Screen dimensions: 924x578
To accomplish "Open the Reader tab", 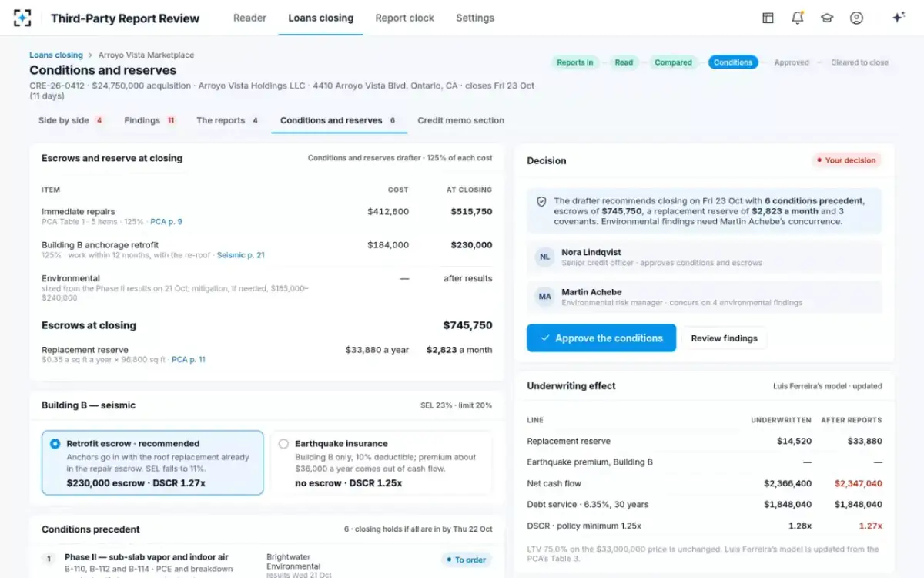I will click(x=249, y=18).
